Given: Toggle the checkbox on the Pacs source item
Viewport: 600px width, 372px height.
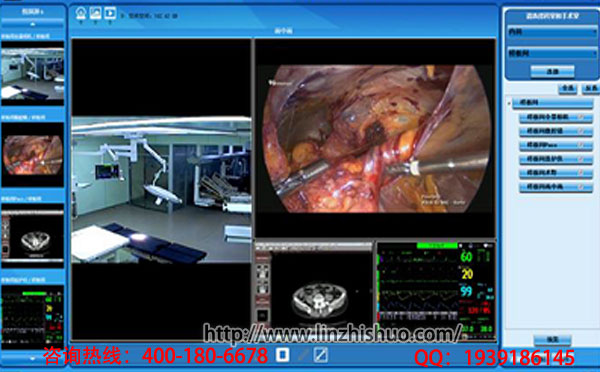Looking at the screenshot, I should (x=581, y=145).
